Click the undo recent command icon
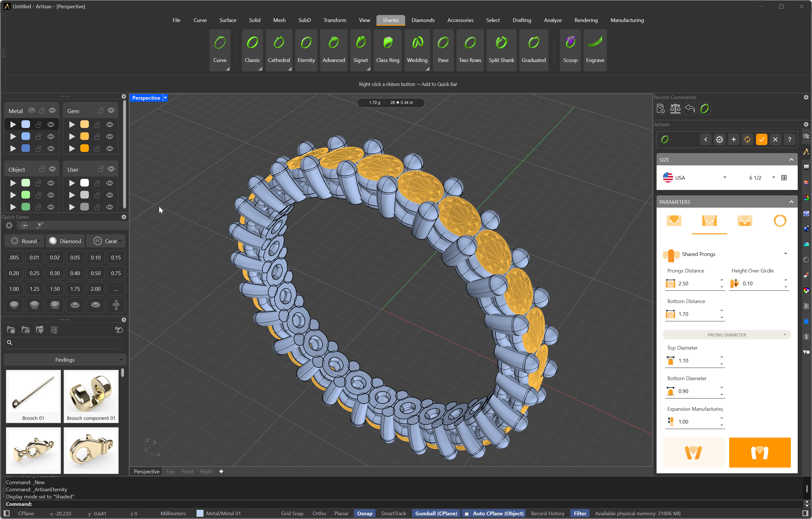The width and height of the screenshot is (812, 519). pyautogui.click(x=690, y=109)
